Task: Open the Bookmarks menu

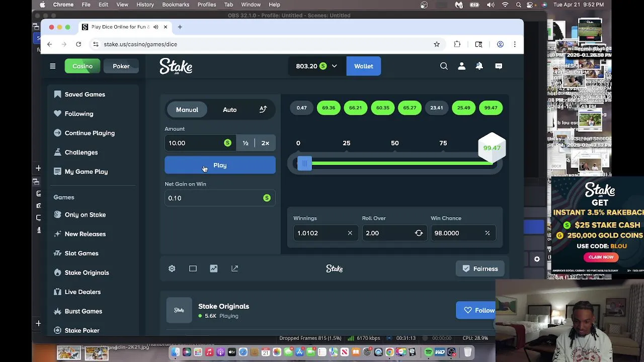Action: pyautogui.click(x=176, y=5)
